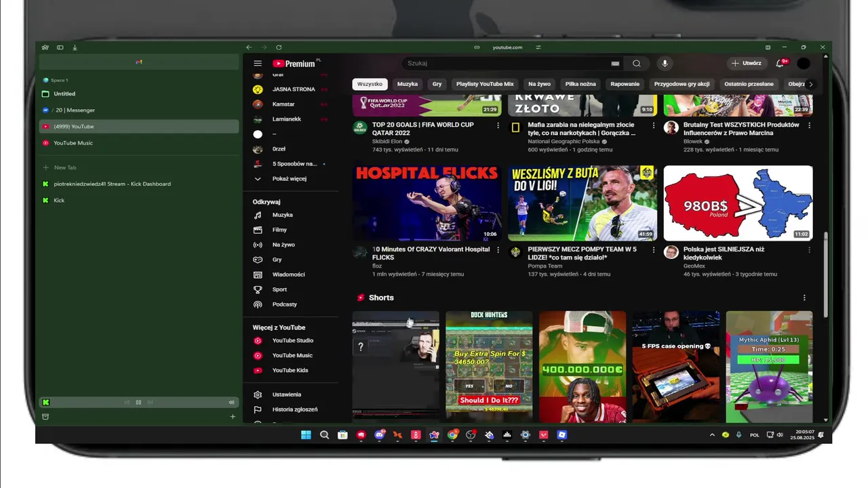The width and height of the screenshot is (868, 488).
Task: Start voice search with the microphone icon
Action: (665, 63)
